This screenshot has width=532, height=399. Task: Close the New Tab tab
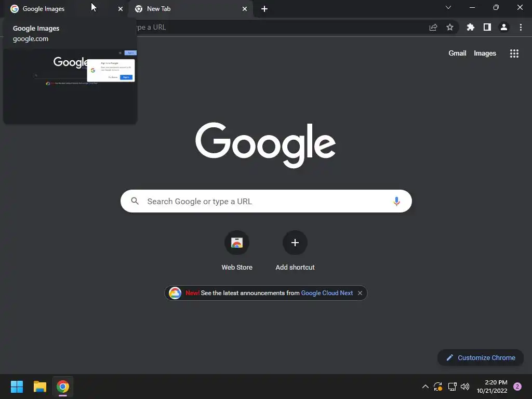point(245,9)
